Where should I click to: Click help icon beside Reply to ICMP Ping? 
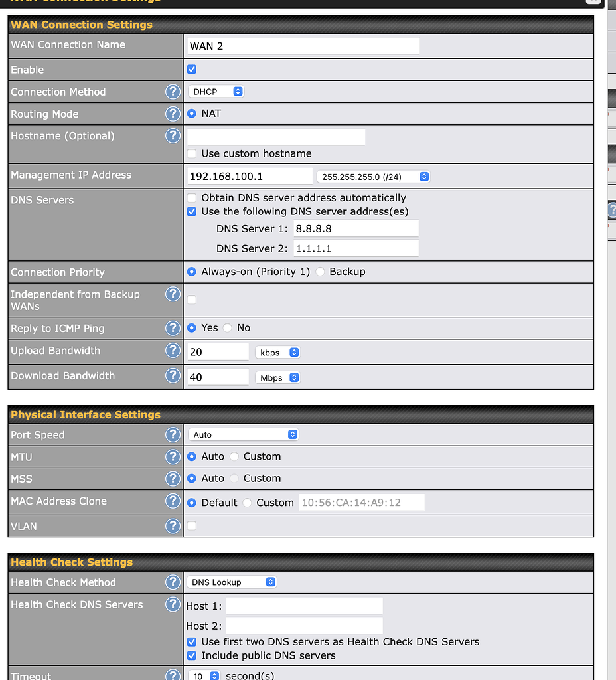(173, 328)
